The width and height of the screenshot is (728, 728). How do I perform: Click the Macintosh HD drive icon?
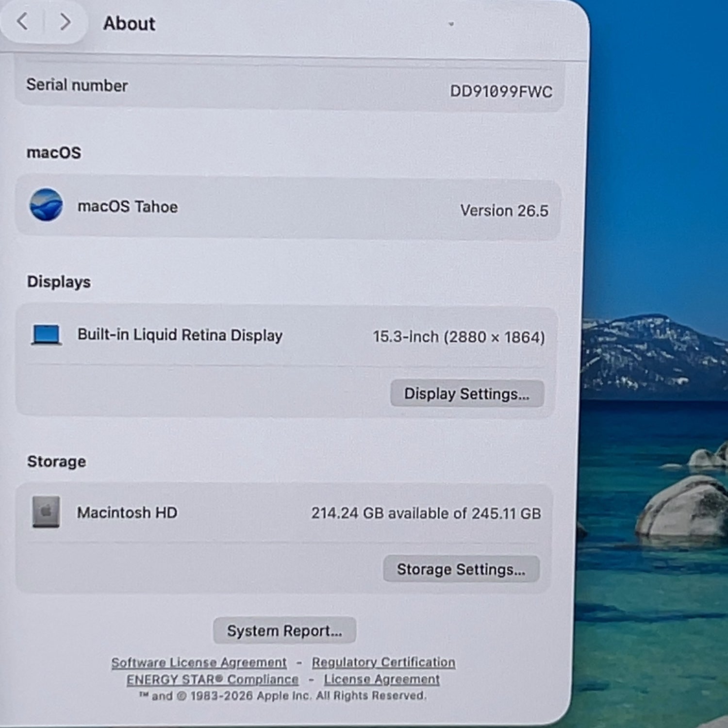(x=46, y=512)
